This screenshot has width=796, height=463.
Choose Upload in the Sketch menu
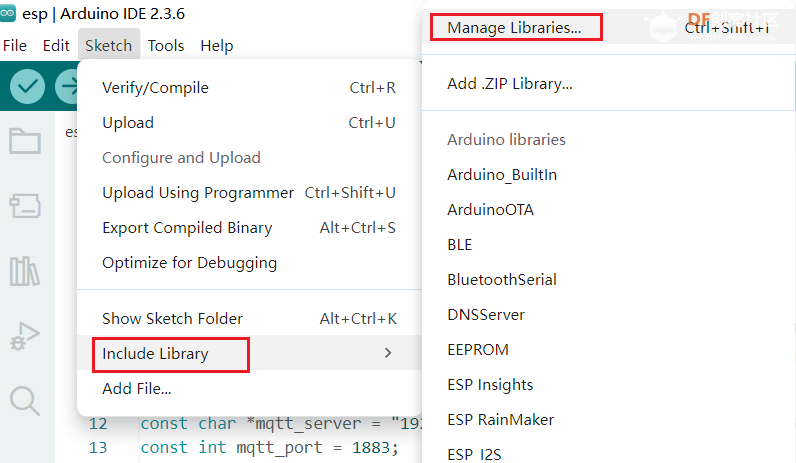[x=249, y=123]
